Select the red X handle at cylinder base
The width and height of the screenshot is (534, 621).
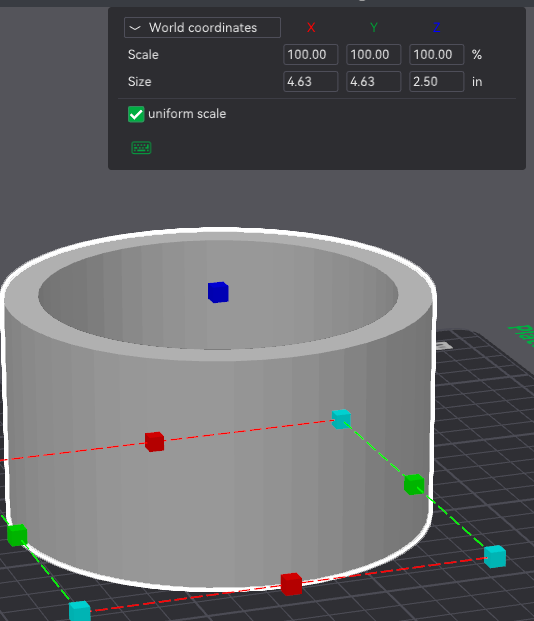[x=291, y=584]
